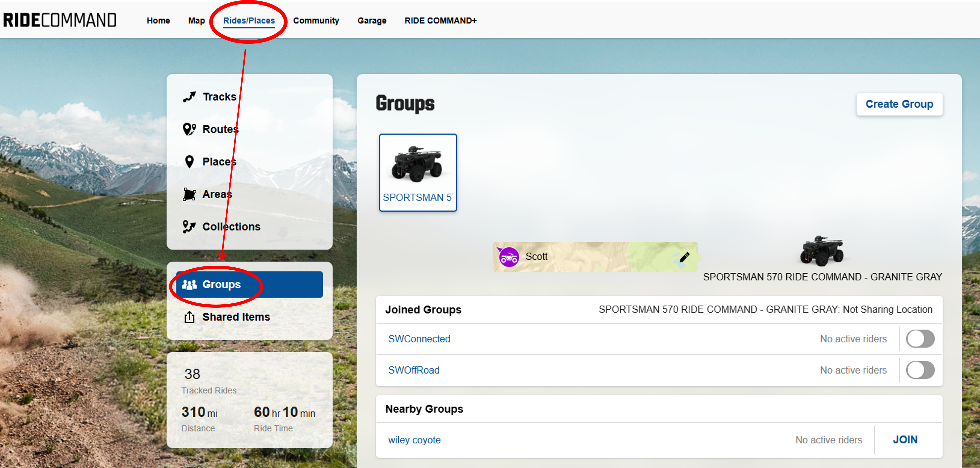This screenshot has height=468, width=980.
Task: Select Collections in the sidebar
Action: point(249,227)
